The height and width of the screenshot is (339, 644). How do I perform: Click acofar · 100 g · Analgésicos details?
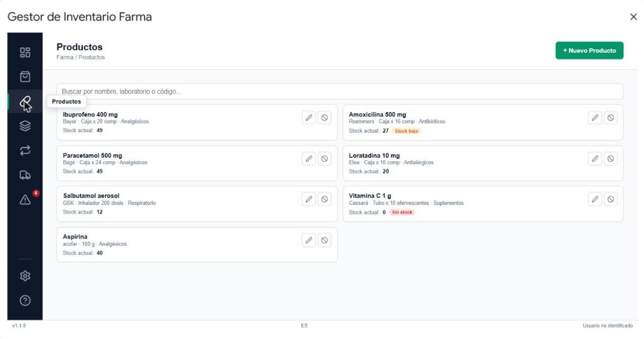click(x=95, y=244)
